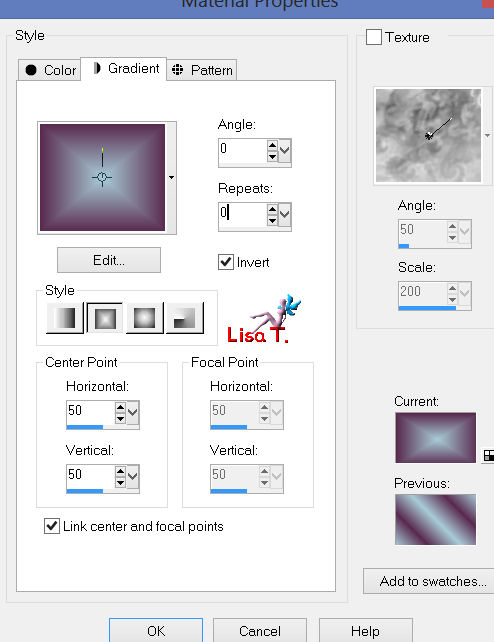The width and height of the screenshot is (494, 642).
Task: Click the swatch grid icon beside Current
Action: [x=488, y=455]
